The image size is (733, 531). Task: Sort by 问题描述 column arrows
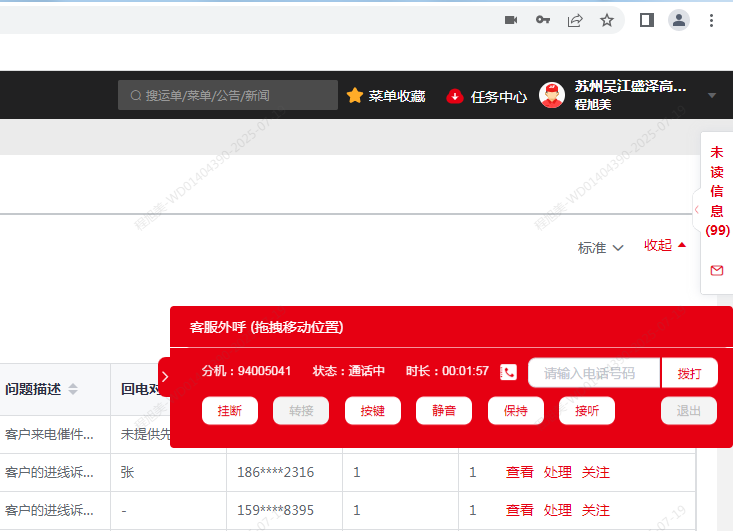(73, 389)
